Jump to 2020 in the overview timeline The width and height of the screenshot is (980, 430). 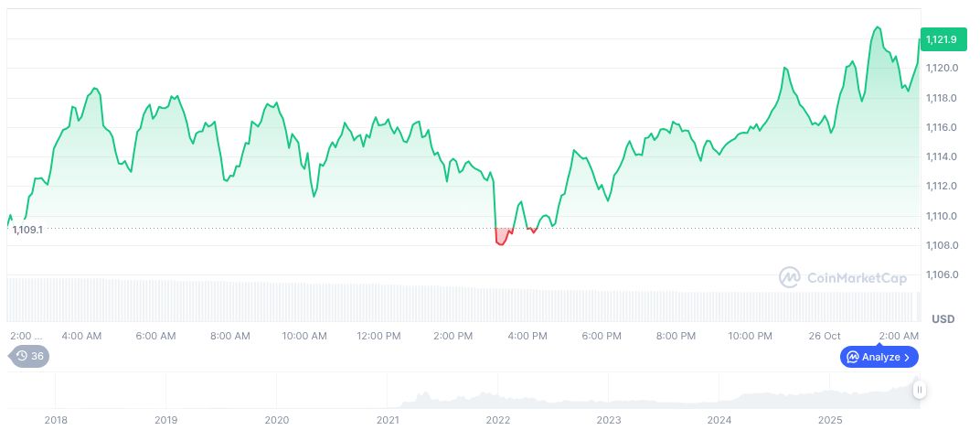click(276, 420)
